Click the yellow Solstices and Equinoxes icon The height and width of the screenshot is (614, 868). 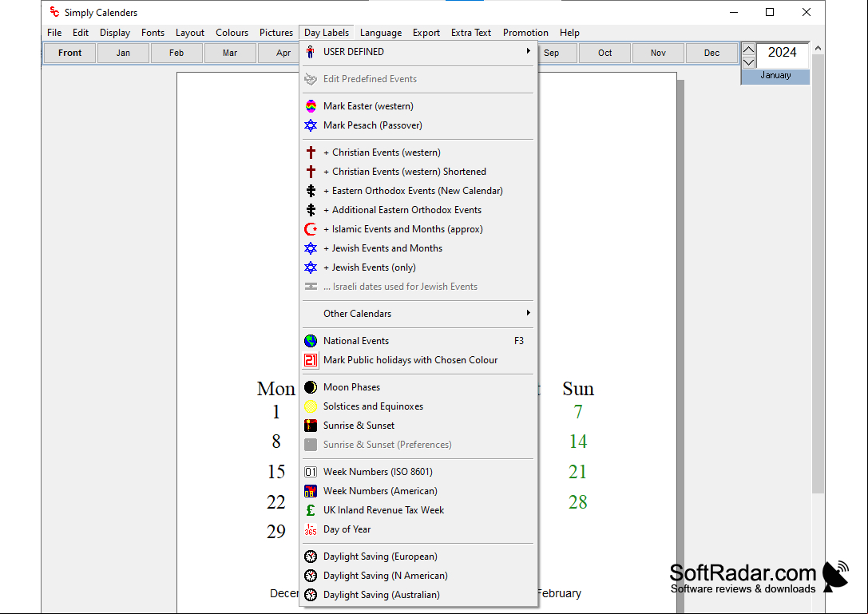(x=311, y=406)
